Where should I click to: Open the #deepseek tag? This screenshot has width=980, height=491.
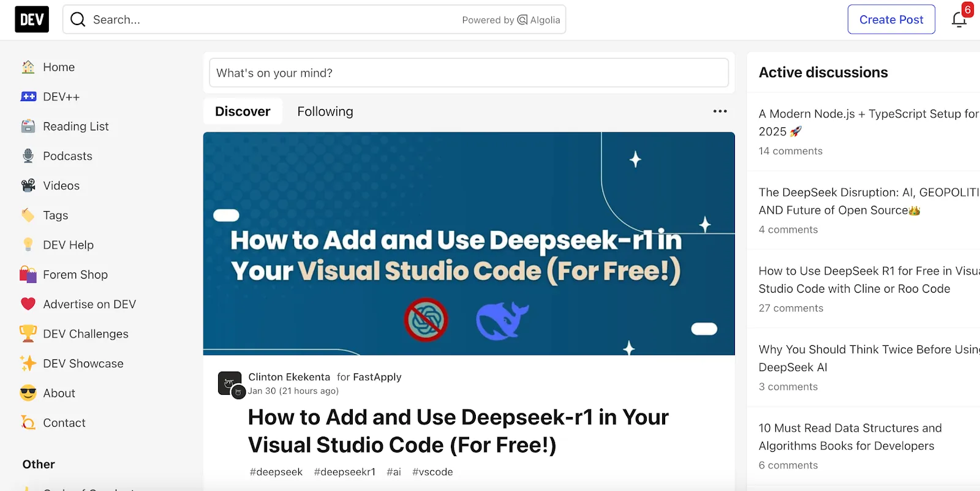(276, 472)
